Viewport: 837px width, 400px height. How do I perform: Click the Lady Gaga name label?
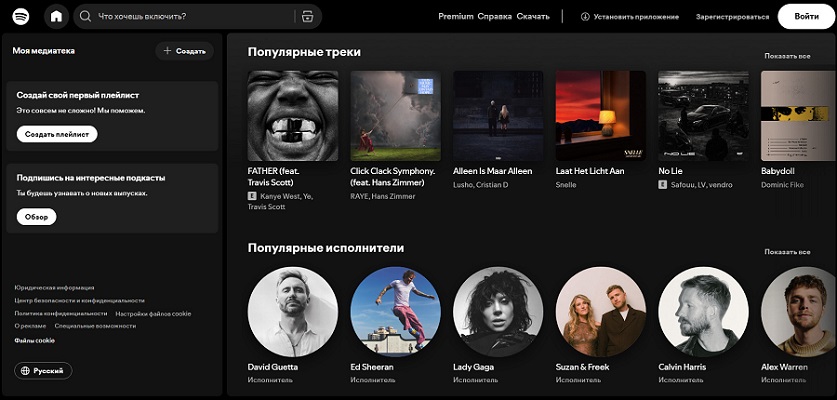click(x=473, y=367)
